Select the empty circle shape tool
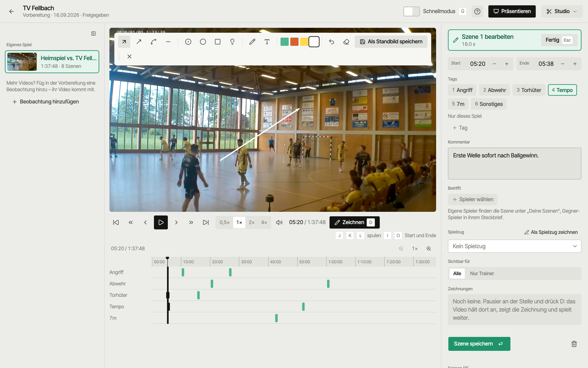Screen dimensions: 588x368 [203, 42]
